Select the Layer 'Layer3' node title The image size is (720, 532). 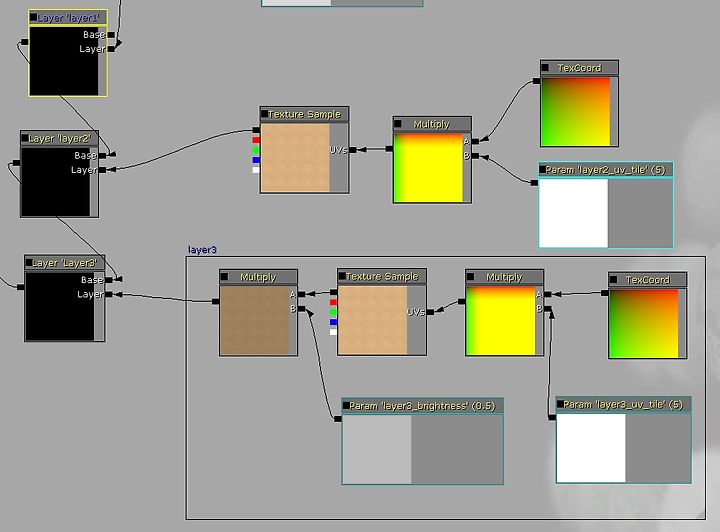pos(64,263)
